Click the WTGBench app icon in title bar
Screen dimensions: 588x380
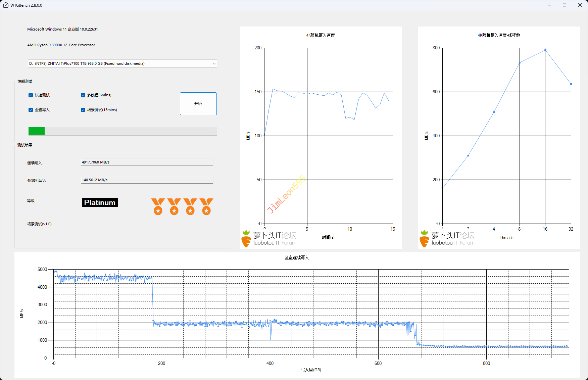pos(5,5)
